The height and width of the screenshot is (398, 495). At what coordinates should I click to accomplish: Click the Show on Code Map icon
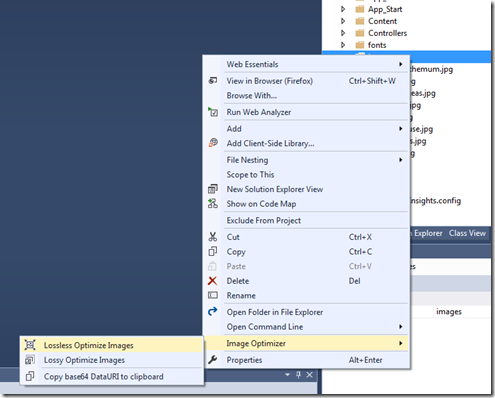[x=213, y=204]
